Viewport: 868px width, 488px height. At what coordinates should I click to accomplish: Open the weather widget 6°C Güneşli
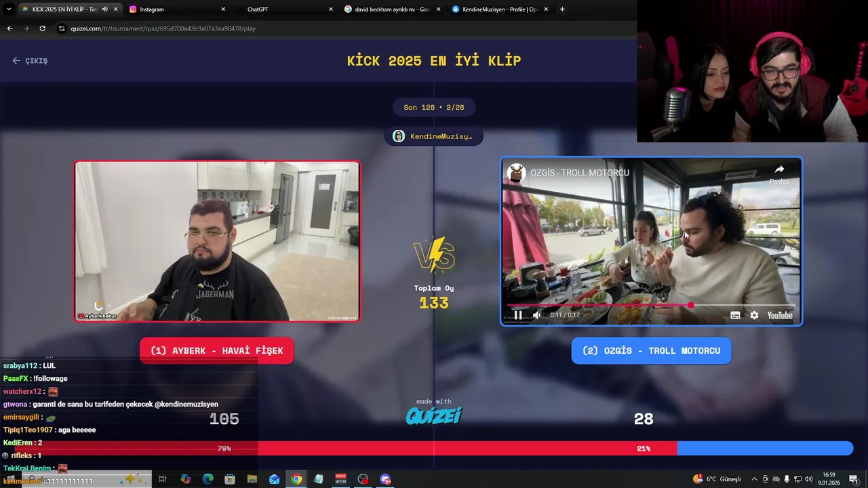pos(717,479)
